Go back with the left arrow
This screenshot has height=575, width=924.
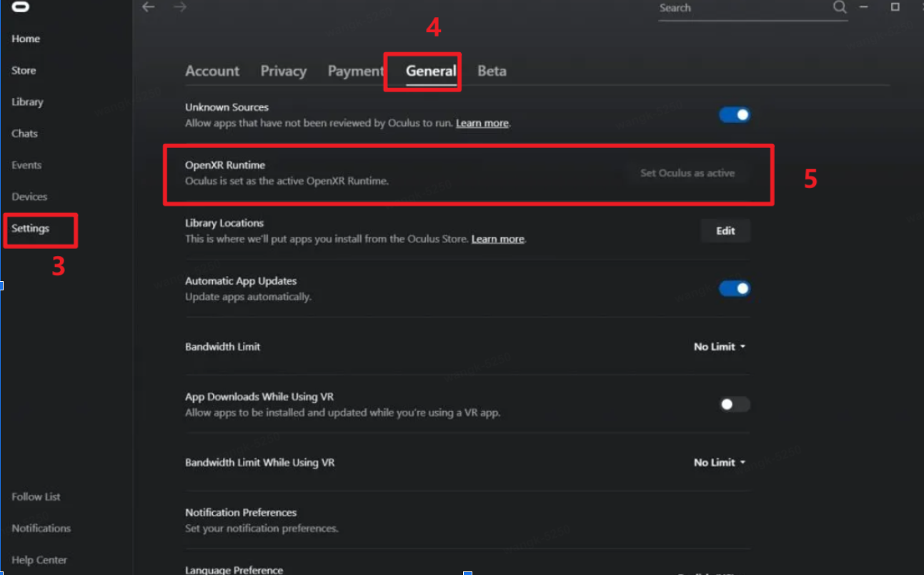click(149, 7)
